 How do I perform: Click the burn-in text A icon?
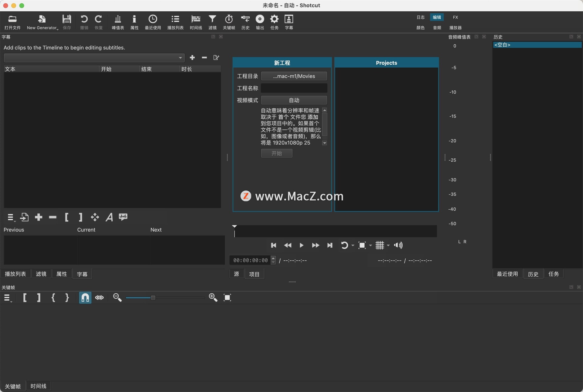click(109, 217)
